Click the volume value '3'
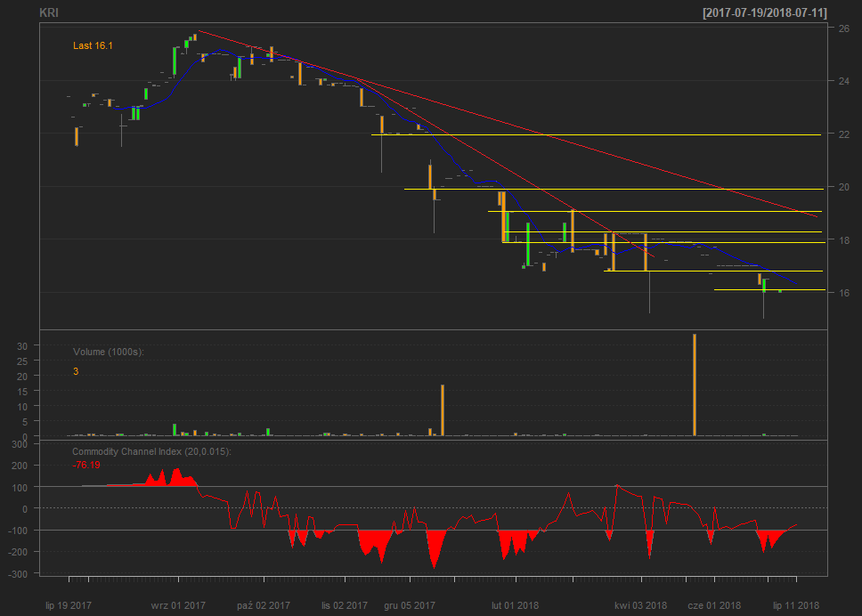 tap(76, 371)
